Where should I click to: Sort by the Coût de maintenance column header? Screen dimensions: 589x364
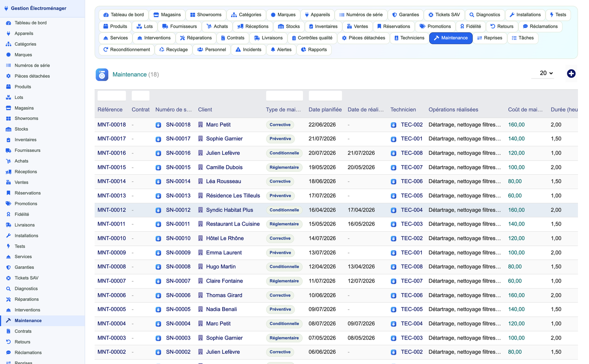coord(525,110)
